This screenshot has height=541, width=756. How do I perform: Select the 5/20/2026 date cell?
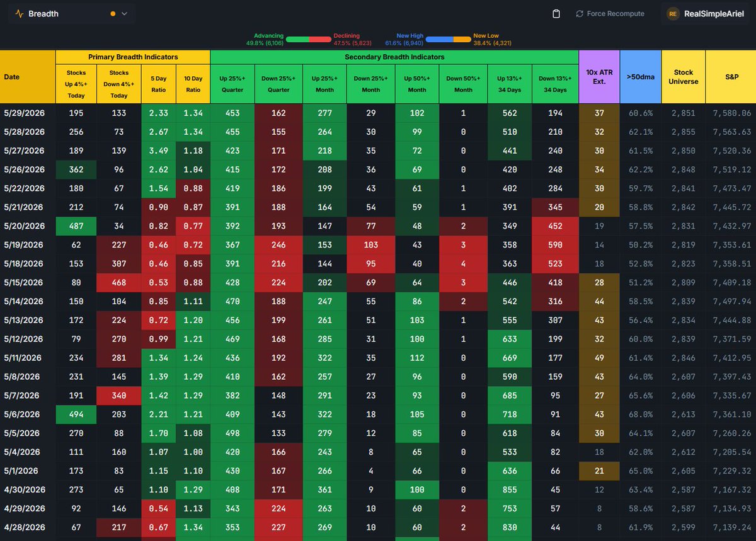pos(28,226)
